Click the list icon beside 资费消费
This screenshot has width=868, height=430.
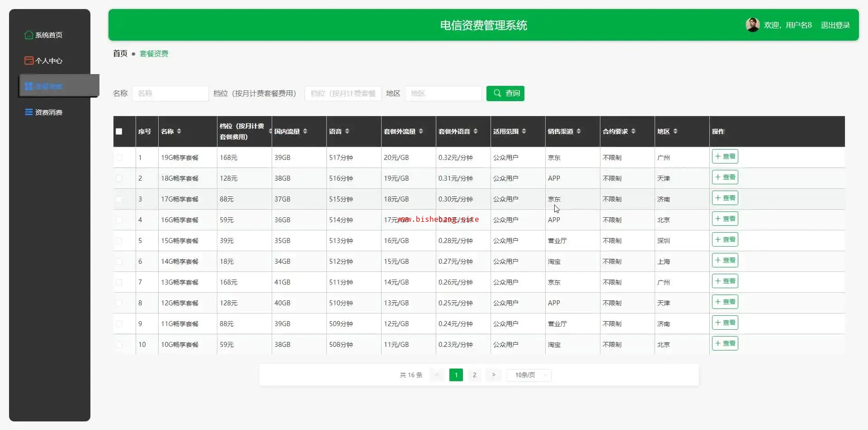[x=29, y=112]
